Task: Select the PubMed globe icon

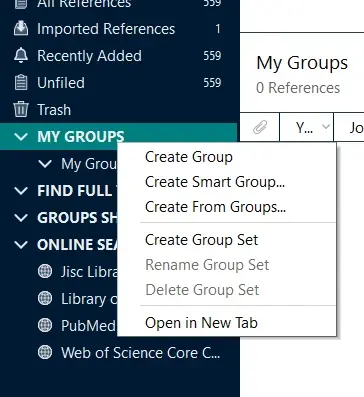Action: click(x=45, y=325)
